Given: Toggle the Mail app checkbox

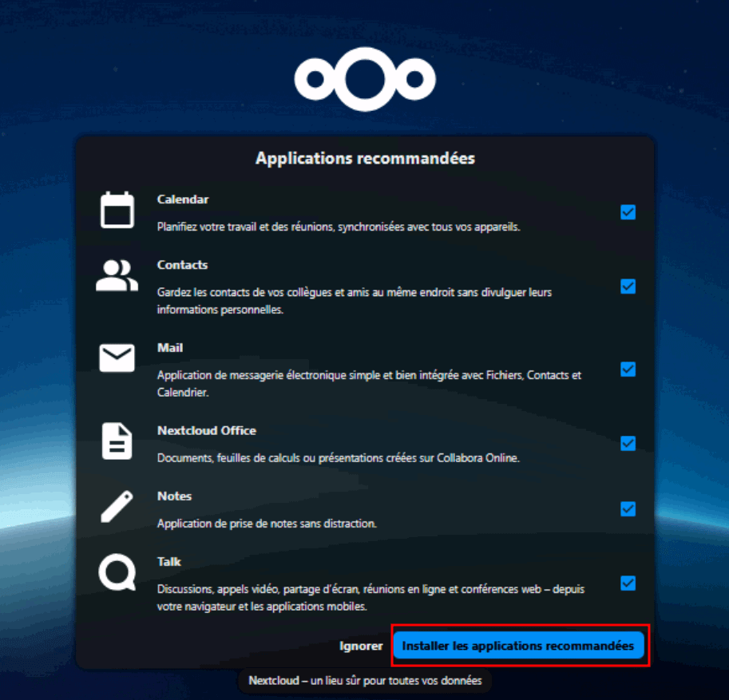Looking at the screenshot, I should coord(628,369).
